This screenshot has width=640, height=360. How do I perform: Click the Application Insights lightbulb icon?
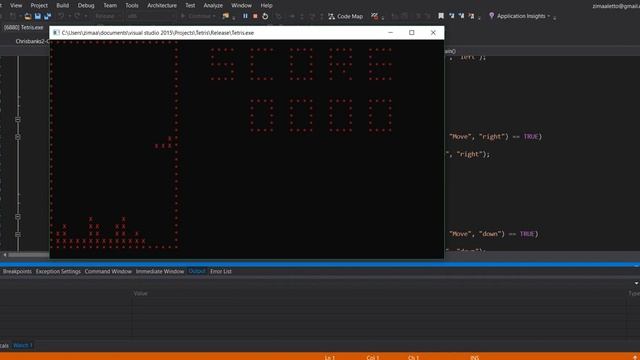pos(491,16)
